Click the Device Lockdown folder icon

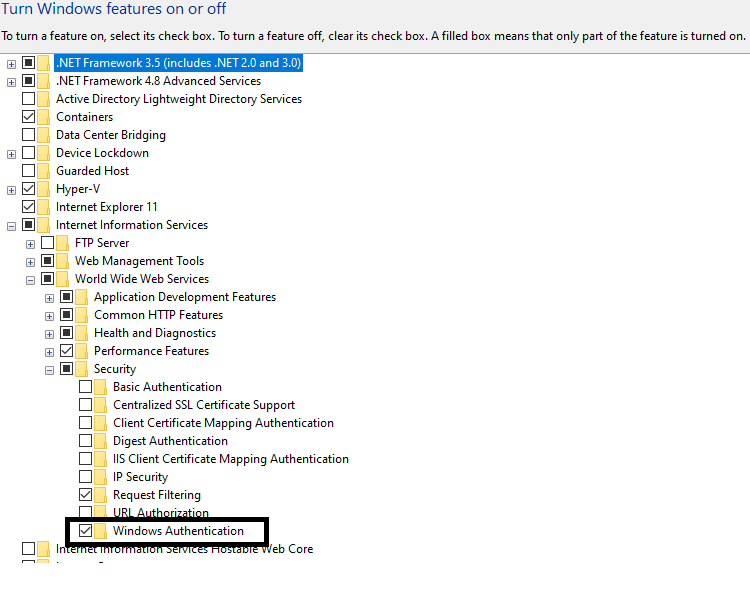(44, 153)
